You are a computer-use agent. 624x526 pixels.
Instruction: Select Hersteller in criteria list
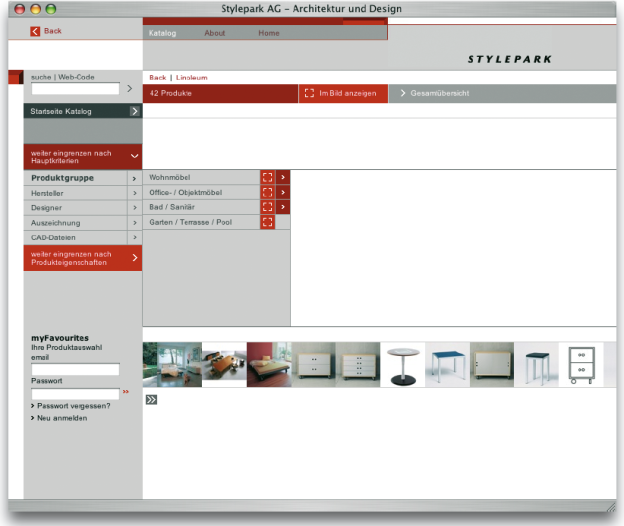click(x=47, y=193)
